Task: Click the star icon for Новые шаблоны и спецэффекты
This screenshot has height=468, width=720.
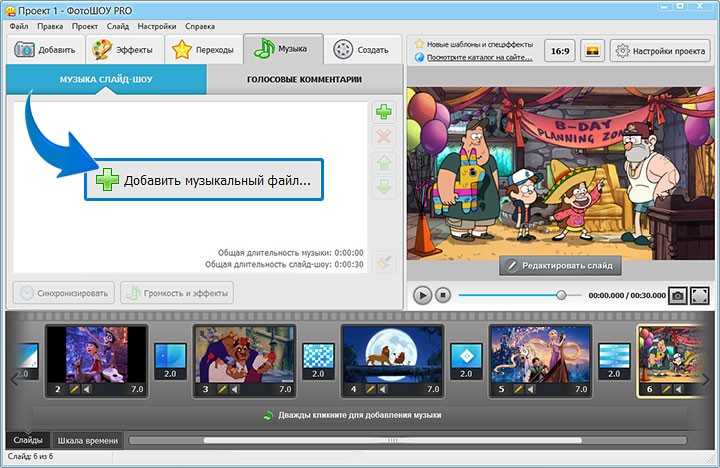Action: point(419,44)
